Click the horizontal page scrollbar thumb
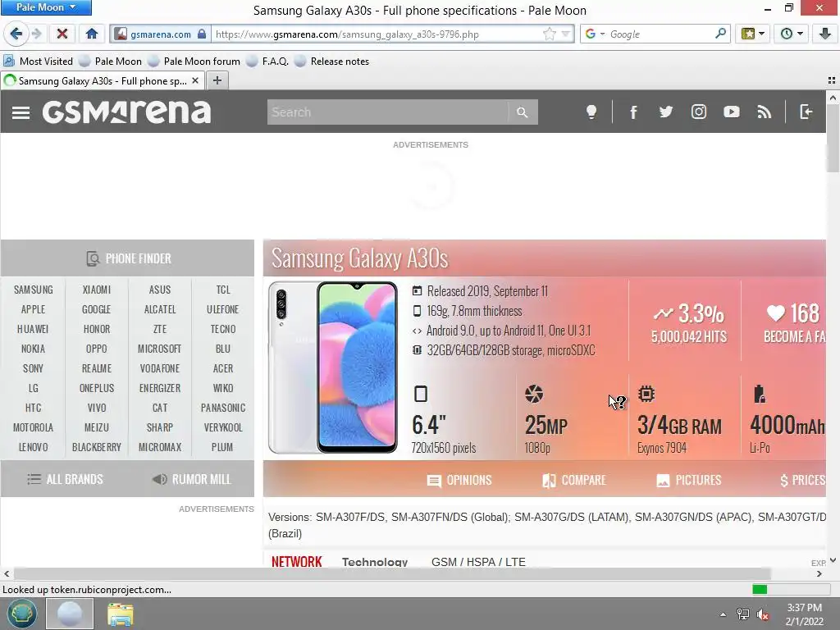This screenshot has height=630, width=840. coord(391,573)
